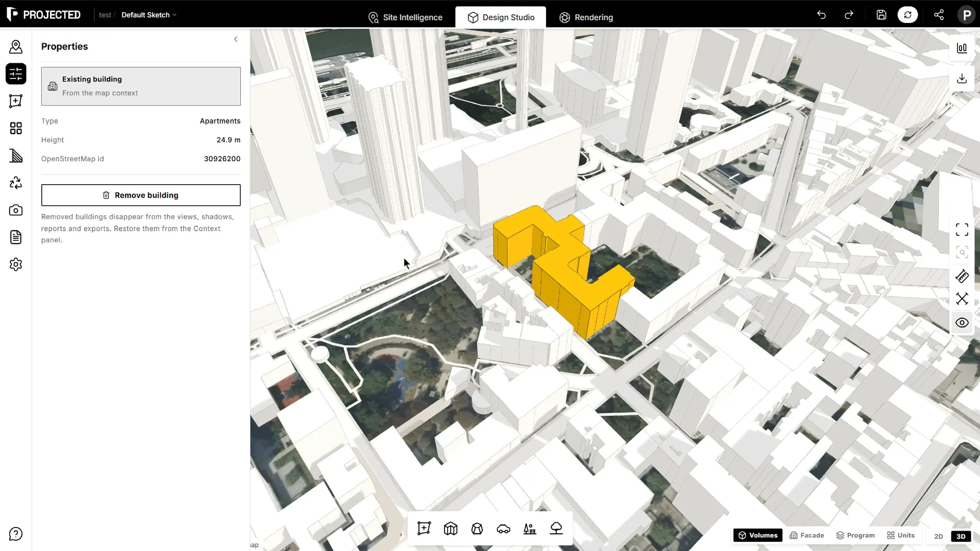Screen dimensions: 980x551
Task: Click the round sync refresh button
Action: pos(908,15)
